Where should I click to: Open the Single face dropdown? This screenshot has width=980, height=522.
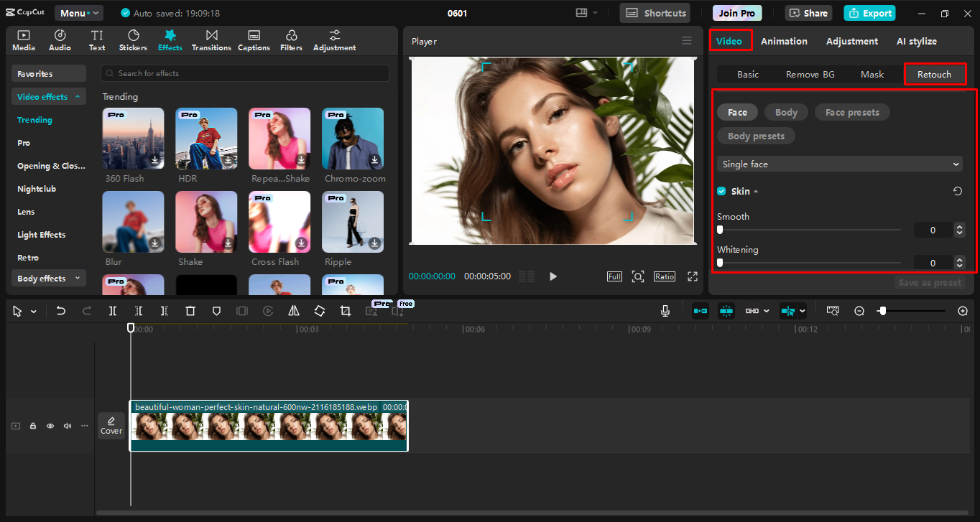(839, 164)
